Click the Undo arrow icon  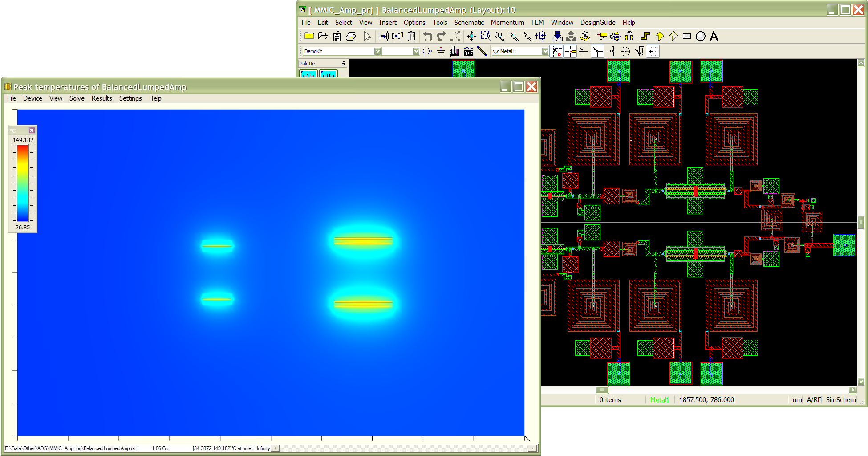427,37
